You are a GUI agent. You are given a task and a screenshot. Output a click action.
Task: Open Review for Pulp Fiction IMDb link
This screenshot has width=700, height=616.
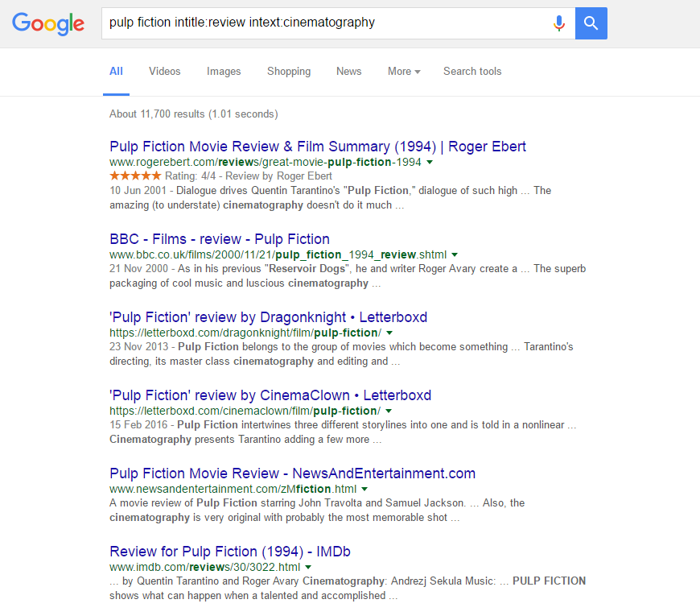click(x=230, y=552)
